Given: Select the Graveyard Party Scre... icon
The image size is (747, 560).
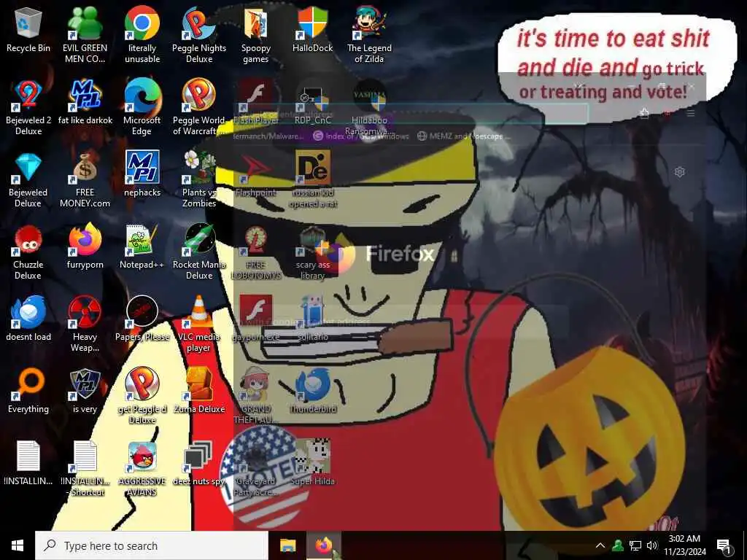Looking at the screenshot, I should 256,469.
